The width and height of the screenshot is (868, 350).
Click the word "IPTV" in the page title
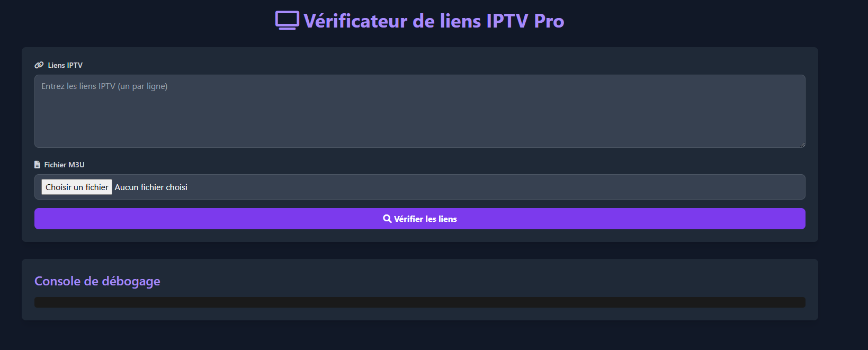(x=507, y=21)
